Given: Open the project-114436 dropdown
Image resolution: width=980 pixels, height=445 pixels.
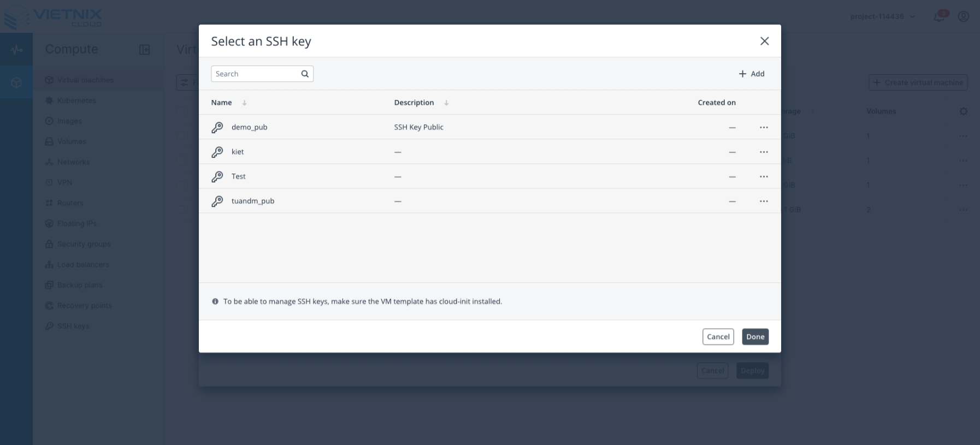Looking at the screenshot, I should (883, 16).
